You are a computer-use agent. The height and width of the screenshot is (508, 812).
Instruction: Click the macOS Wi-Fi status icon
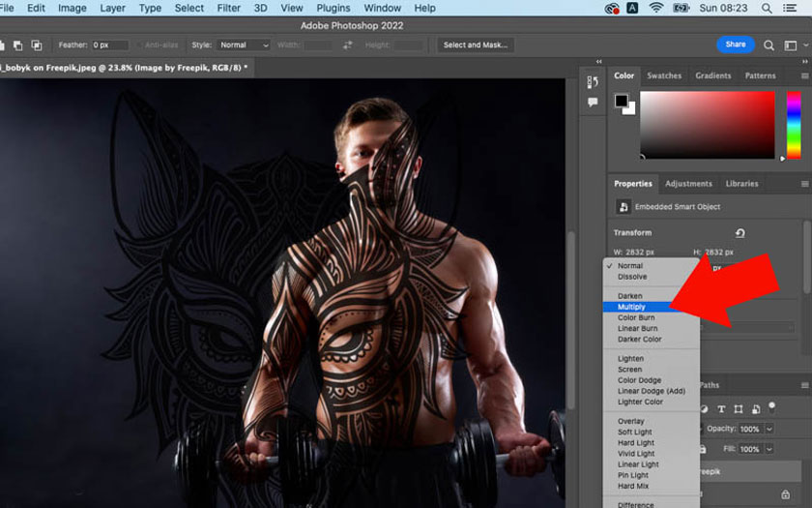[x=657, y=8]
